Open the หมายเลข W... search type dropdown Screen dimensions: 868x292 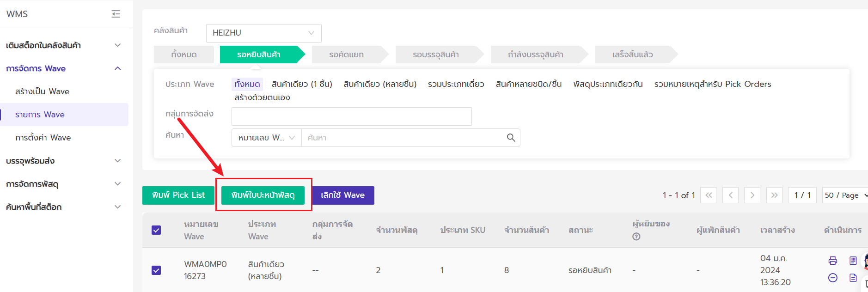click(x=266, y=138)
